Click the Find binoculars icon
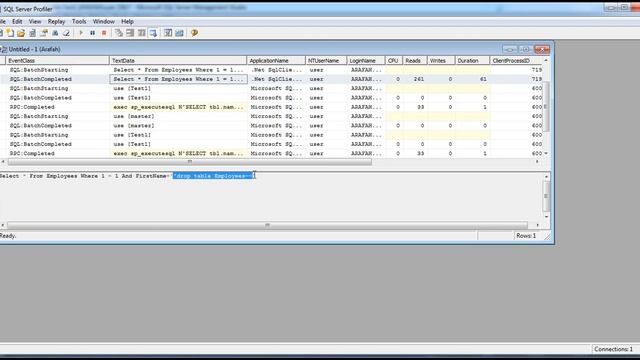The height and width of the screenshot is (360, 640). (x=55, y=33)
